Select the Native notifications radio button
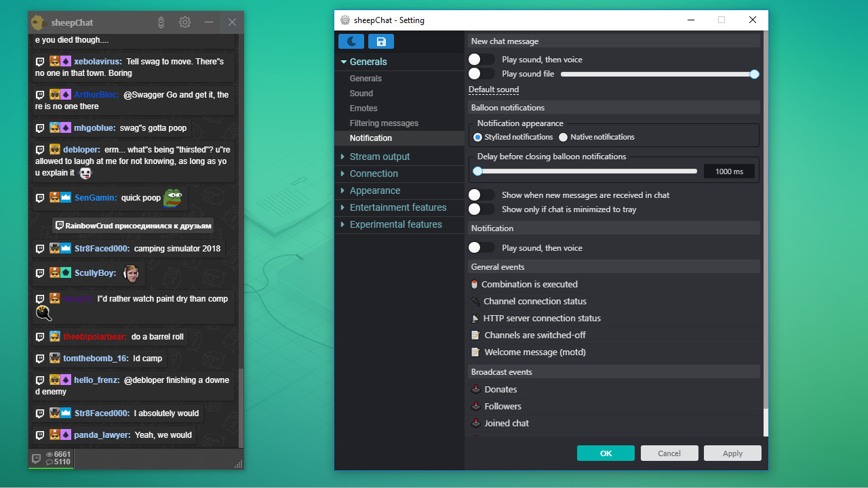 (563, 137)
